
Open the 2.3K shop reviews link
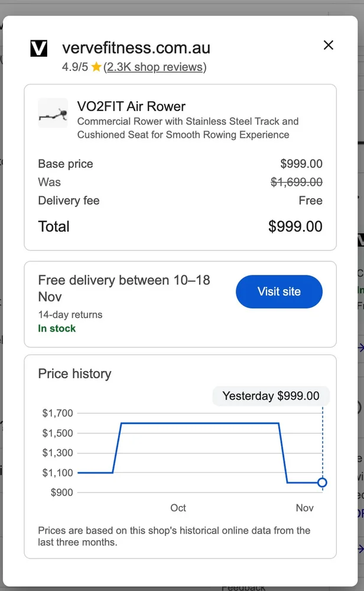coord(155,67)
